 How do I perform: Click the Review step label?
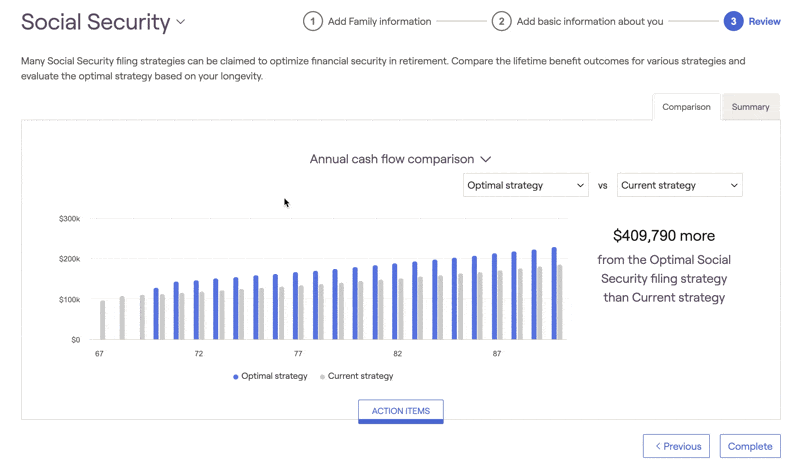pos(764,21)
